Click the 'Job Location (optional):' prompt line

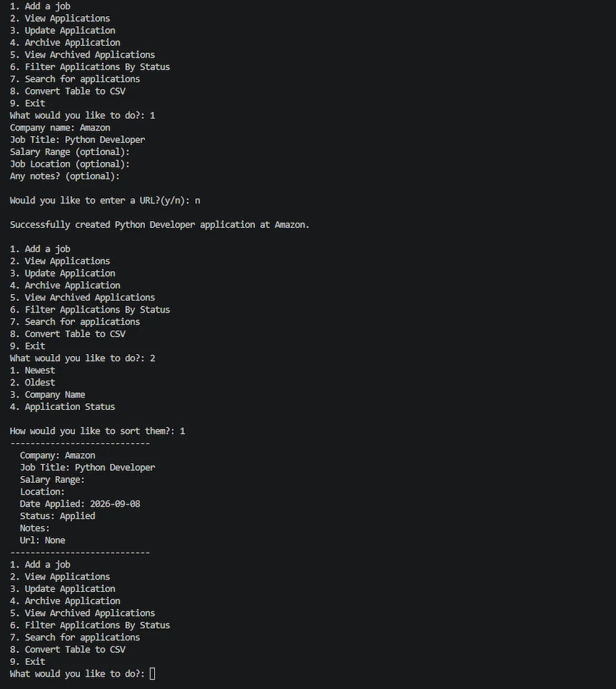69,164
